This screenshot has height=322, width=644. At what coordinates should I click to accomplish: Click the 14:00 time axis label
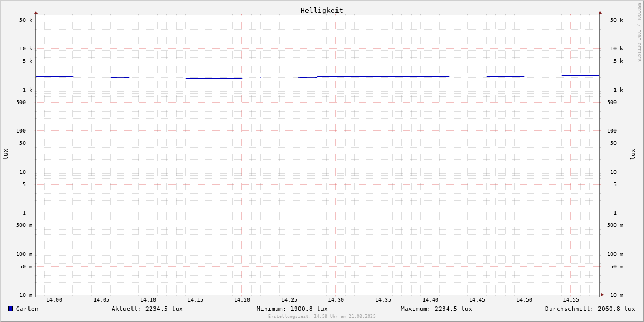[x=54, y=300]
